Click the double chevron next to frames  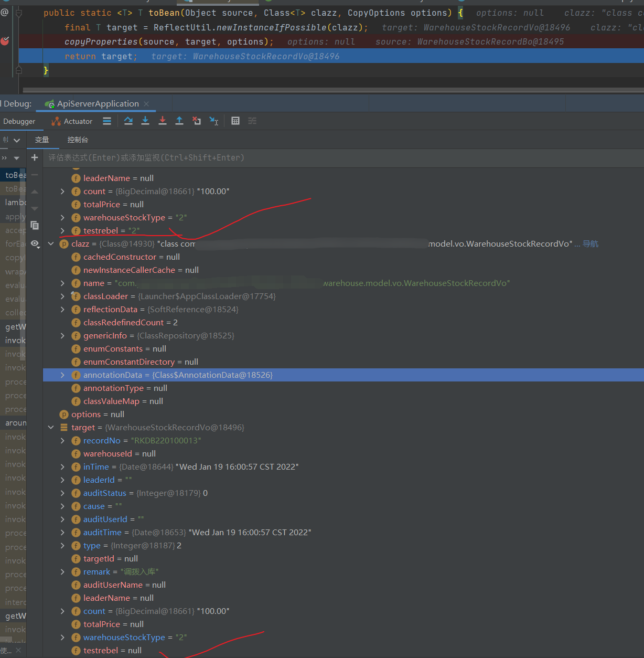point(4,158)
